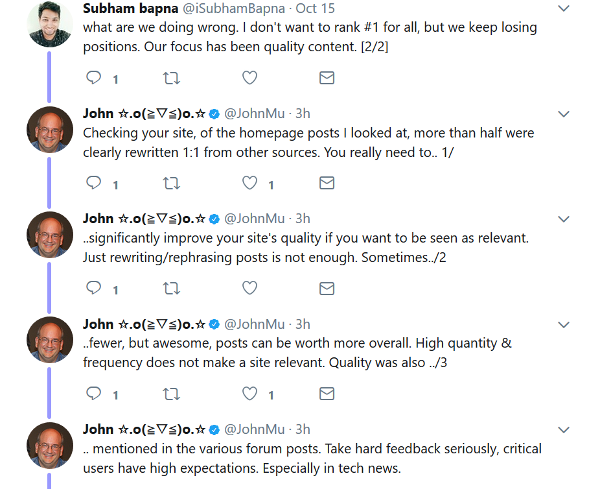Reply to Subham bapna's tweet
The width and height of the screenshot is (600, 489).
[x=95, y=78]
